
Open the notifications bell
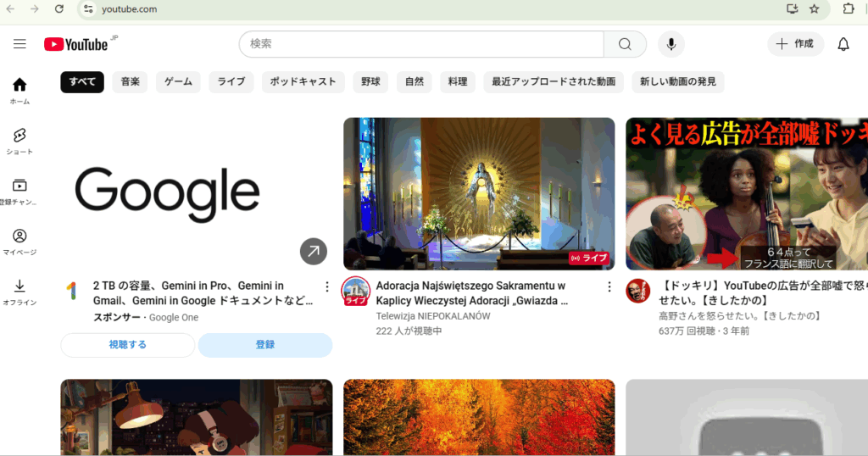(843, 44)
